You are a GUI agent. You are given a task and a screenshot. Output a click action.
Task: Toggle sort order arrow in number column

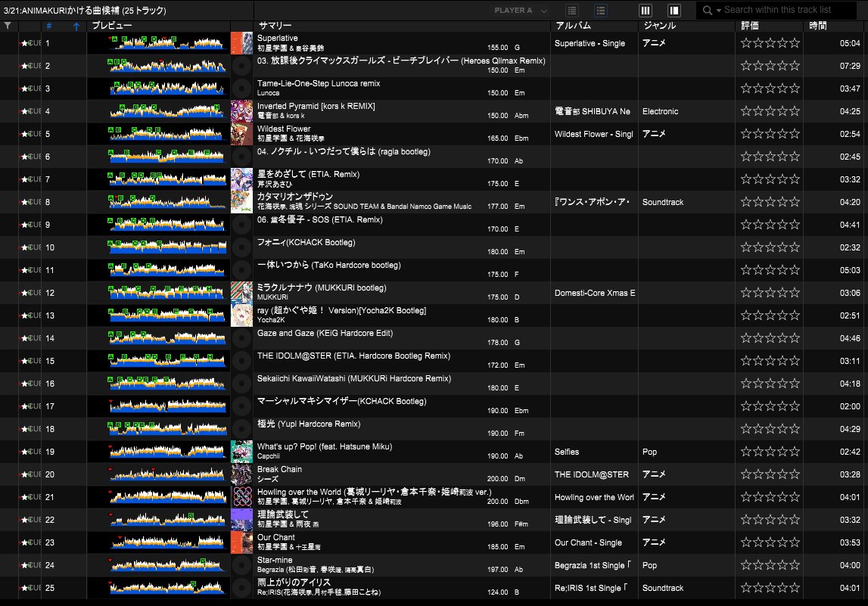point(76,26)
